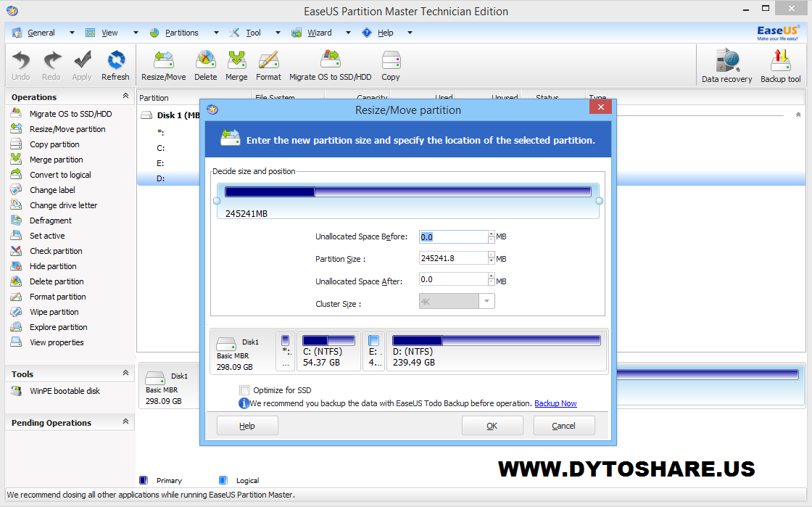Follow the Backup Now link
Image resolution: width=812 pixels, height=507 pixels.
click(555, 403)
